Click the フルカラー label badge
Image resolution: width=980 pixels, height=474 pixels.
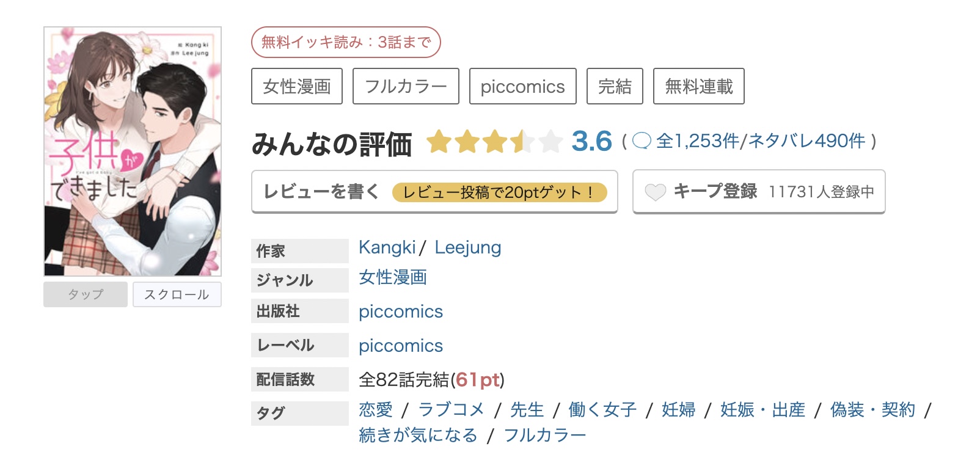(406, 86)
